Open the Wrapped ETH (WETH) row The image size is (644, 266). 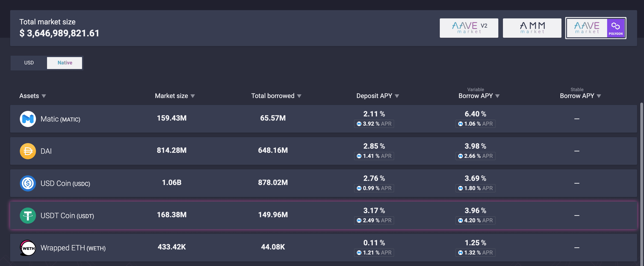(x=324, y=248)
